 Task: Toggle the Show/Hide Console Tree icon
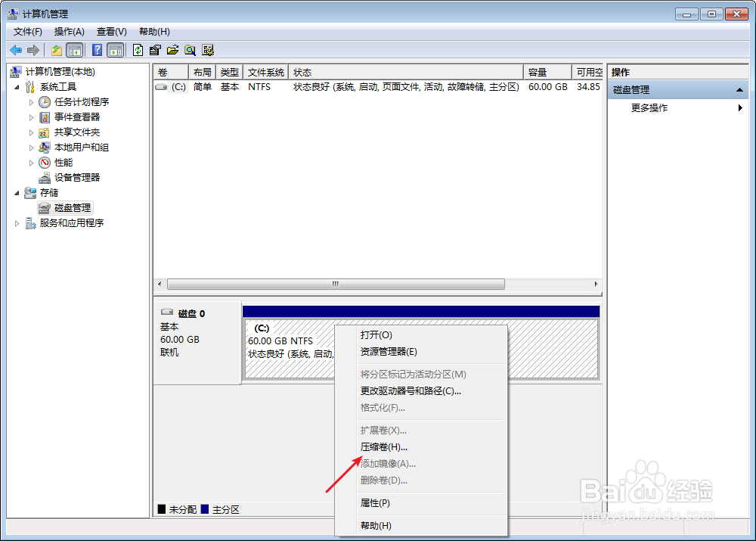point(75,50)
